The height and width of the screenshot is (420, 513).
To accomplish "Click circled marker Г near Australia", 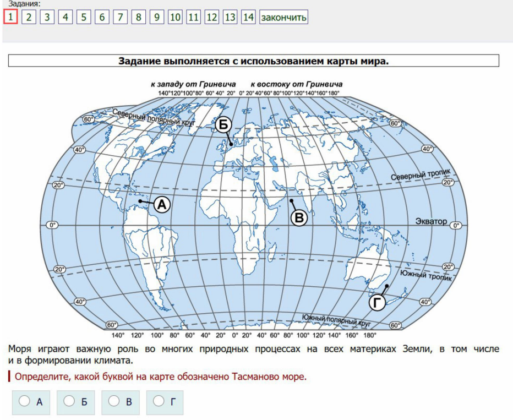I will [x=377, y=303].
